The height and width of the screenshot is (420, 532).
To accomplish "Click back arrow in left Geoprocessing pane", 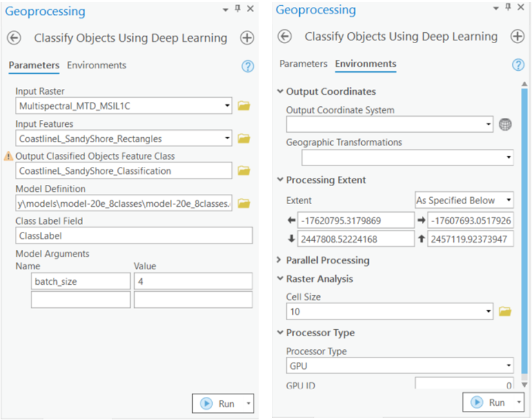I will (x=14, y=38).
